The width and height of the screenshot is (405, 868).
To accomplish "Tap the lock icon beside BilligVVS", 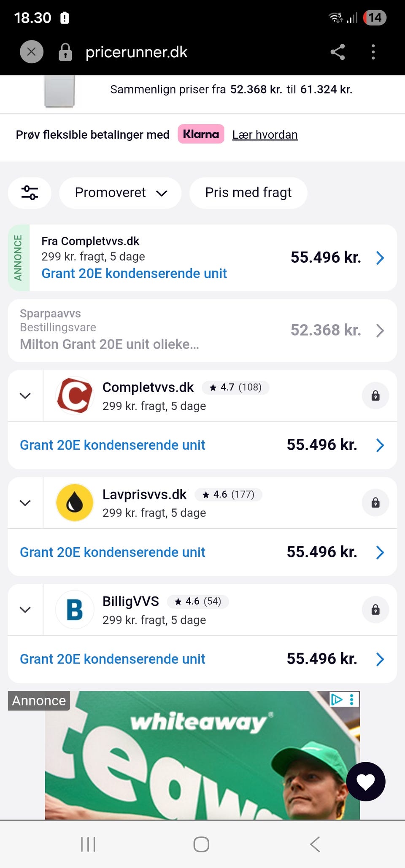I will (375, 610).
